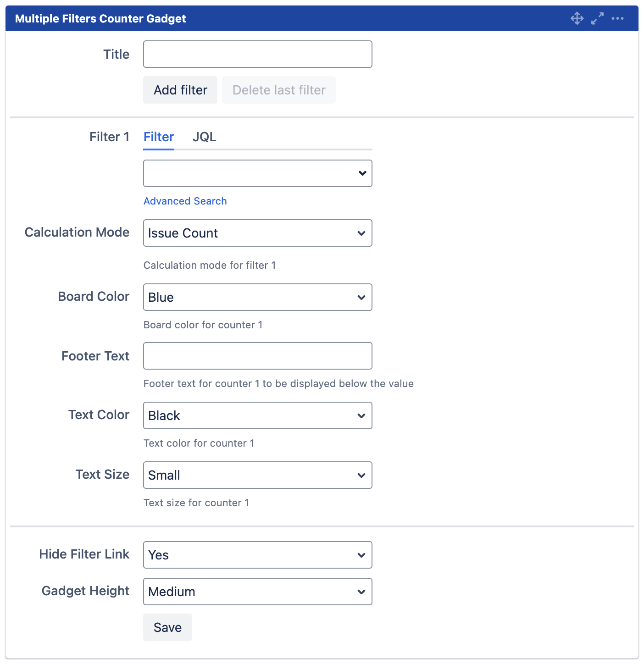Click the Delete last filter button
The width and height of the screenshot is (644, 664).
point(278,90)
